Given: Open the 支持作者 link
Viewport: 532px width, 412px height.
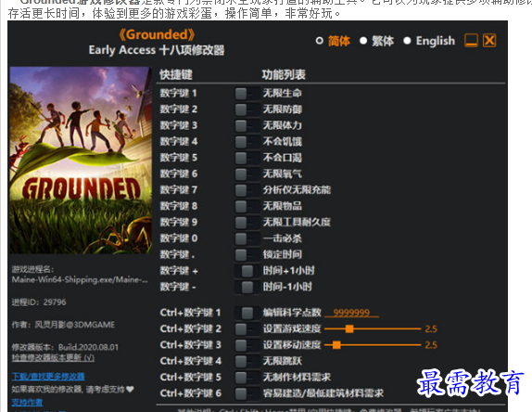Looking at the screenshot, I should 27,403.
